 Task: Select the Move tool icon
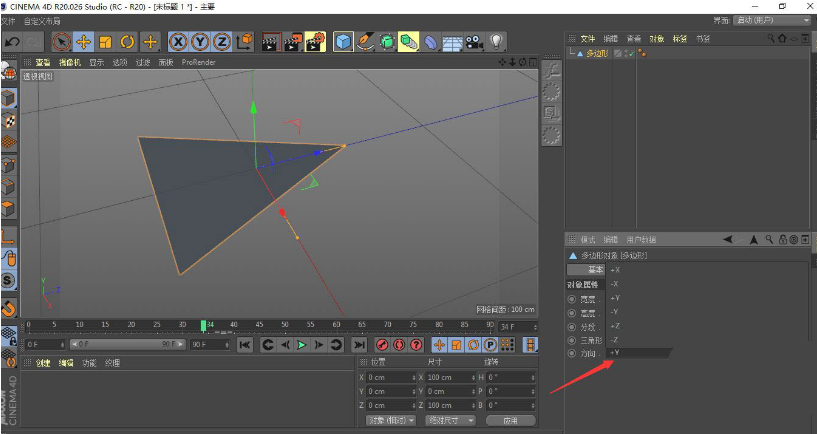click(83, 41)
